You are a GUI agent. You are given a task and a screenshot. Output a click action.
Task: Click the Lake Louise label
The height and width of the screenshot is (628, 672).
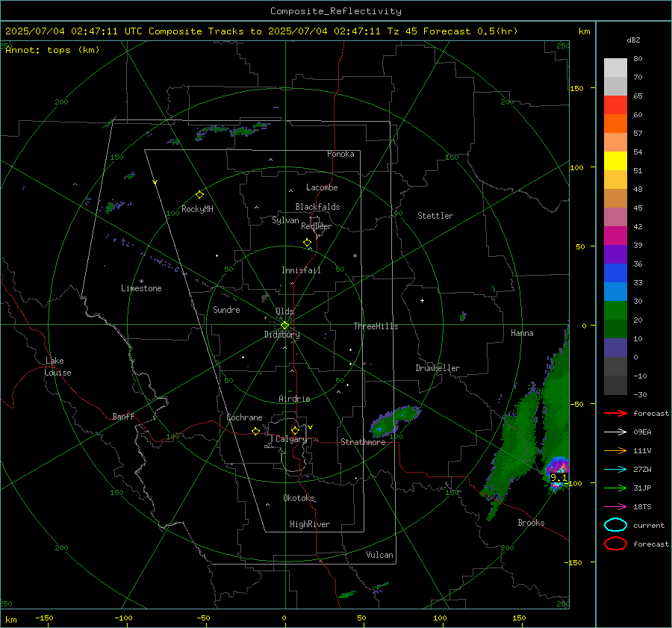pyautogui.click(x=57, y=367)
